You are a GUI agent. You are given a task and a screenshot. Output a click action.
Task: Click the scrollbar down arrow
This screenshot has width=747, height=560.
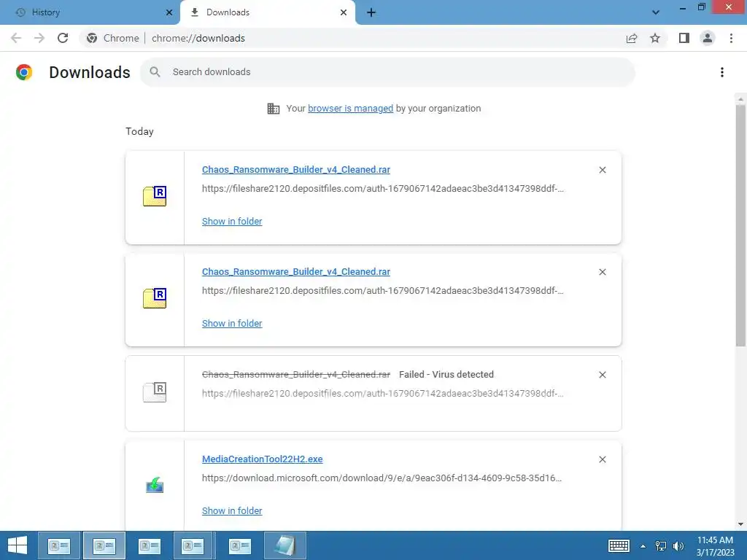point(740,524)
